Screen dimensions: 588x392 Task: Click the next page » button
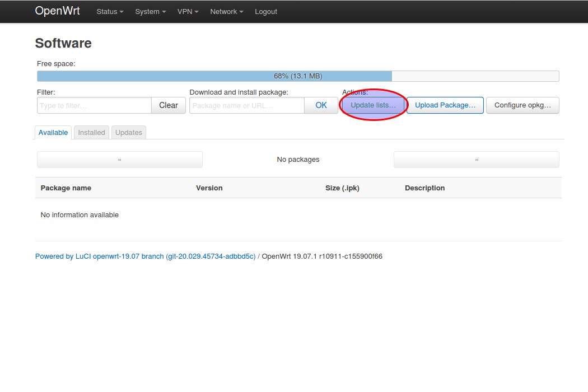(x=476, y=160)
